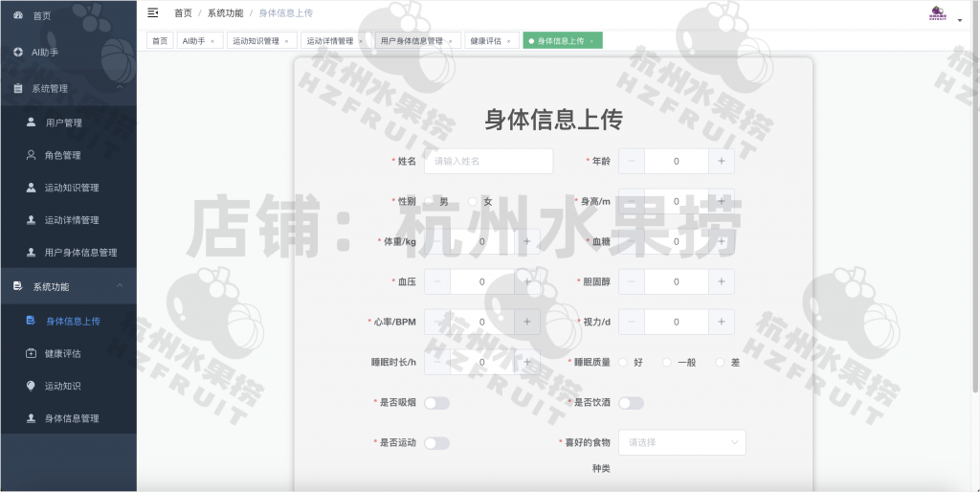Increase the 心率/BPM value
Image resolution: width=980 pixels, height=492 pixels.
[x=527, y=322]
